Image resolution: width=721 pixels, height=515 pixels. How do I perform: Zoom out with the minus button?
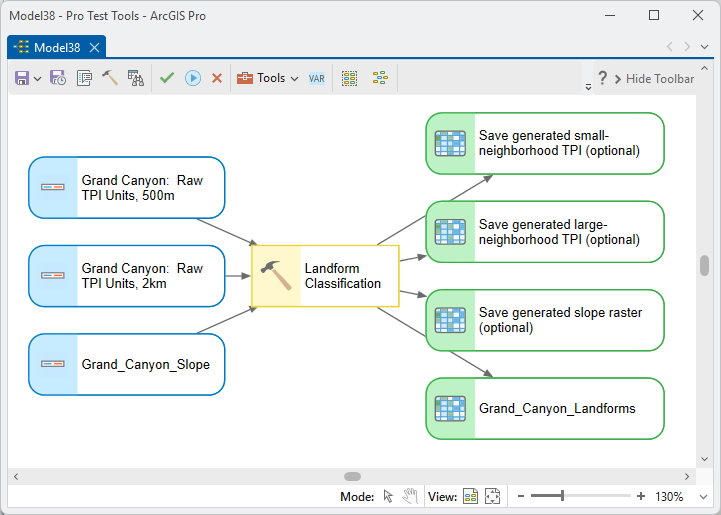[521, 496]
